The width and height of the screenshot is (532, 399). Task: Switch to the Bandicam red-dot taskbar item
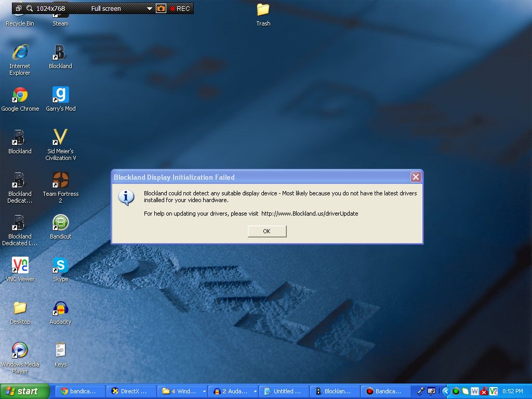tap(386, 391)
